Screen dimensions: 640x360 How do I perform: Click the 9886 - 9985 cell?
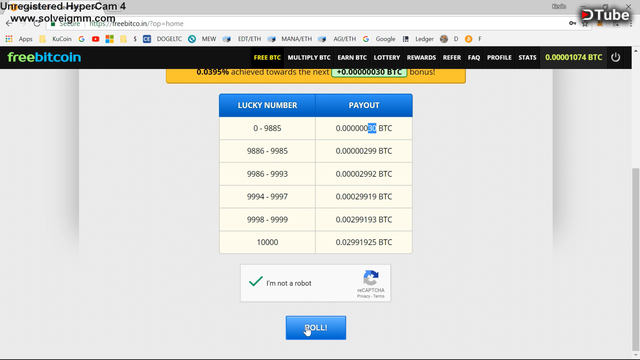click(267, 151)
